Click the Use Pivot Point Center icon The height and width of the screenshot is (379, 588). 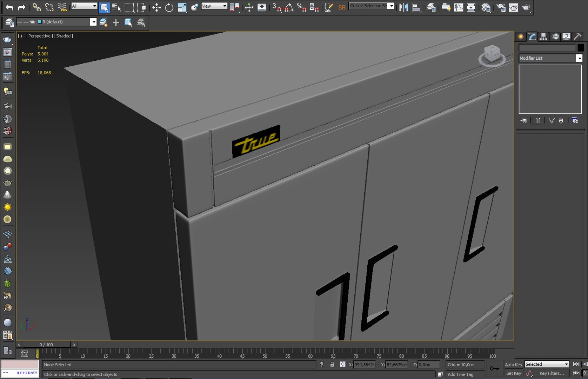tap(234, 7)
